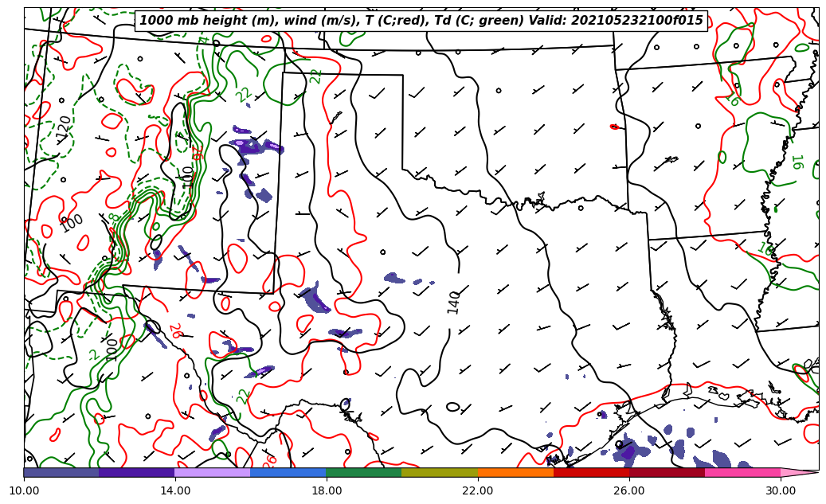Click the 26.00 colorbar tick label
Viewport: 826px width, 504px height.
click(x=629, y=490)
